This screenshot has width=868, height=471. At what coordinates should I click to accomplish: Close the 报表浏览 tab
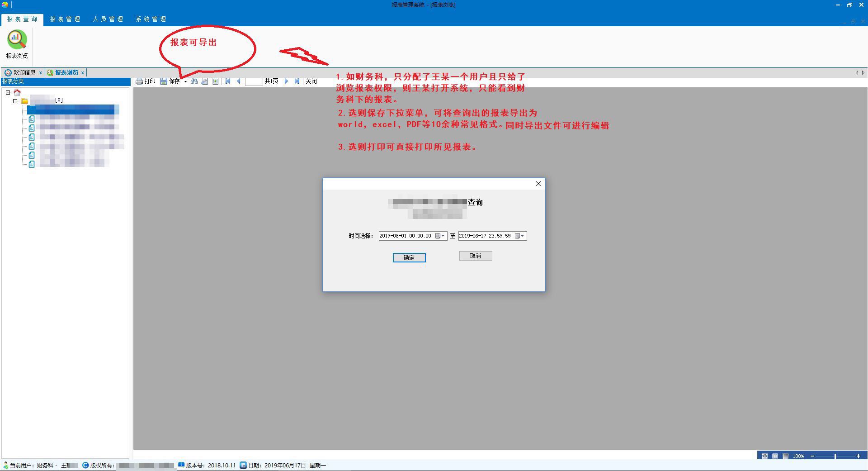click(83, 73)
